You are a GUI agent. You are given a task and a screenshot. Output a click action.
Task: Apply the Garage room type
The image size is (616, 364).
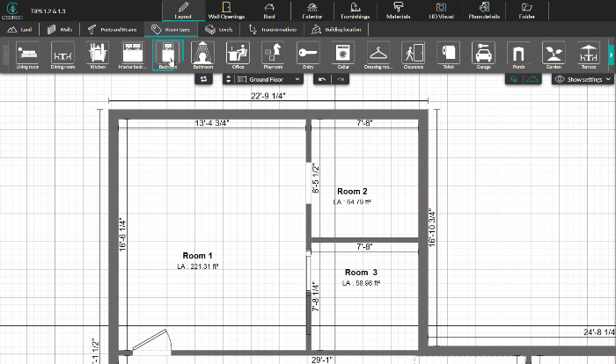[483, 55]
